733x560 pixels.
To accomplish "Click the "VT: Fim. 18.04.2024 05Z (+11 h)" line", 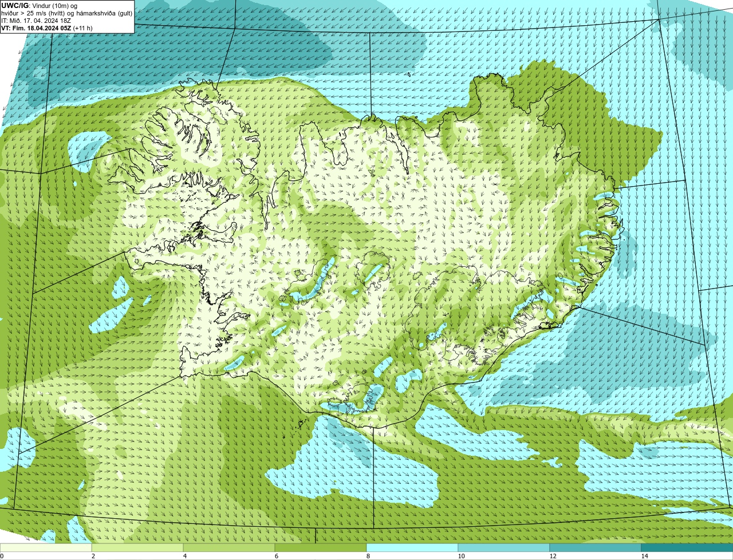I will point(47,28).
